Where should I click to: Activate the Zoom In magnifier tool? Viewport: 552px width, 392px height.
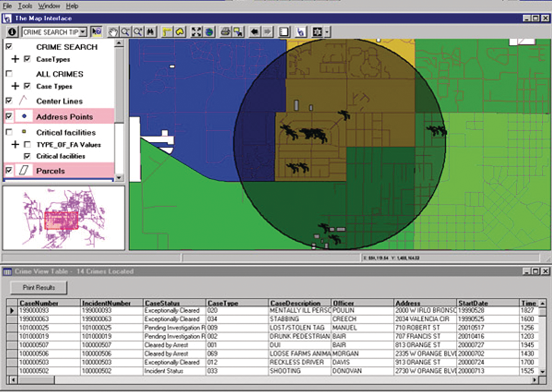click(x=125, y=32)
